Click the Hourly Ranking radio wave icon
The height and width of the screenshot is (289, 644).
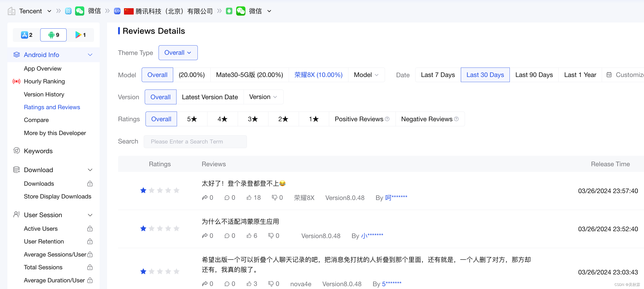(x=16, y=82)
